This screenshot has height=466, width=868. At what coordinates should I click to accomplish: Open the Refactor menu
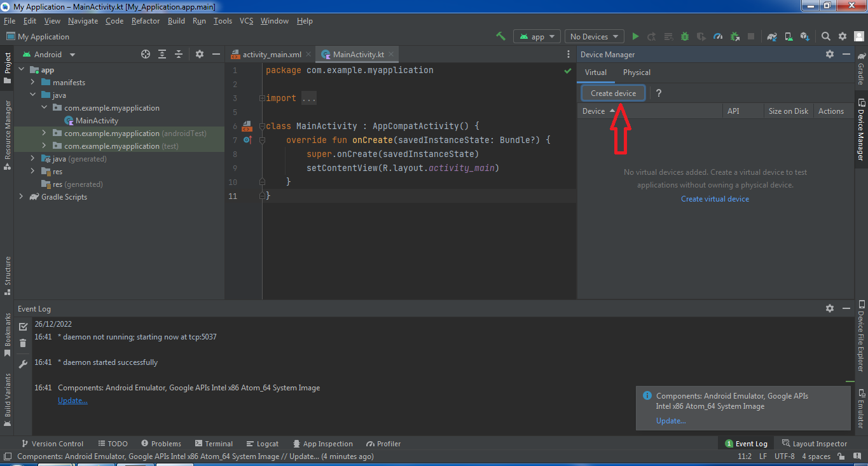click(x=146, y=21)
